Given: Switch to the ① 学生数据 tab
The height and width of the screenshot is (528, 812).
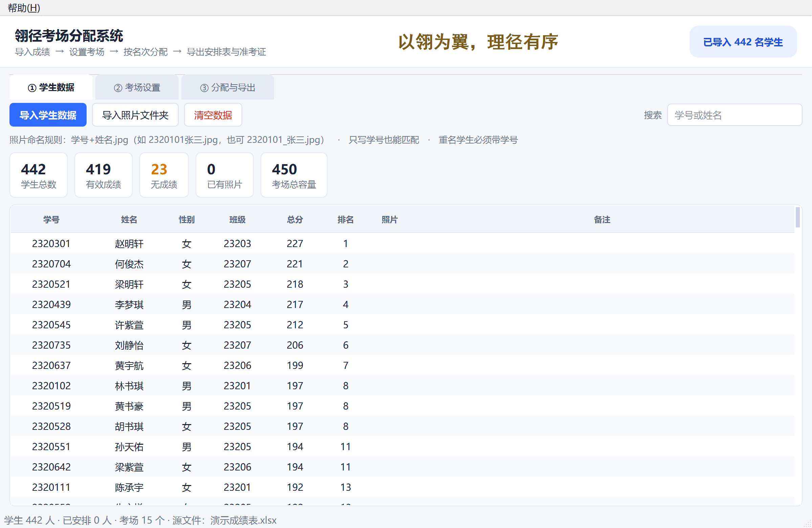Looking at the screenshot, I should click(51, 87).
